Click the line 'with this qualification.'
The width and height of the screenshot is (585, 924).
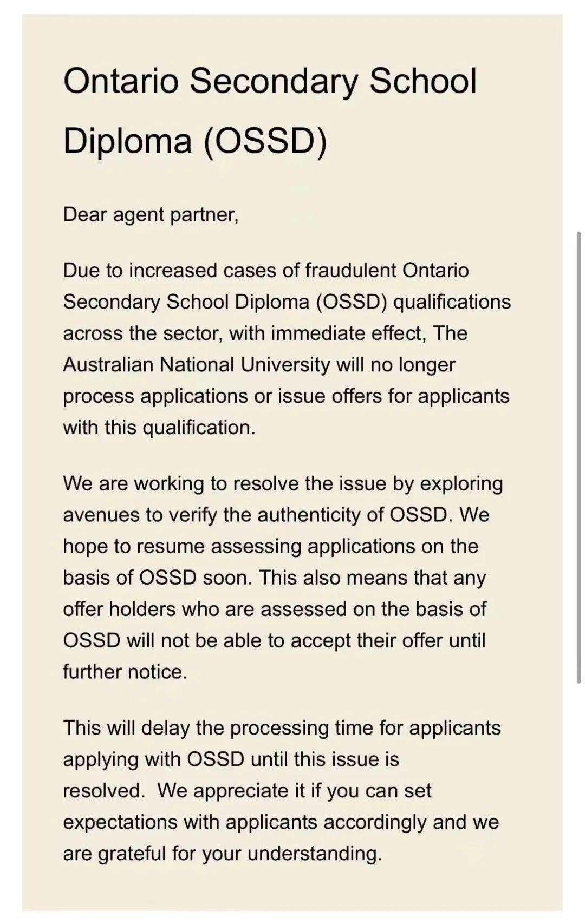tap(159, 428)
